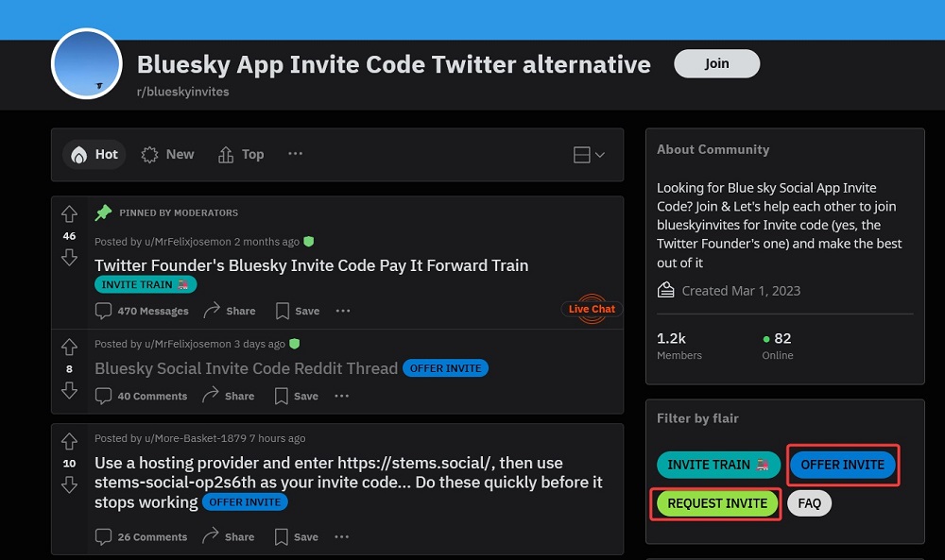Click the moderator shield beside 2 months ago

click(x=309, y=242)
